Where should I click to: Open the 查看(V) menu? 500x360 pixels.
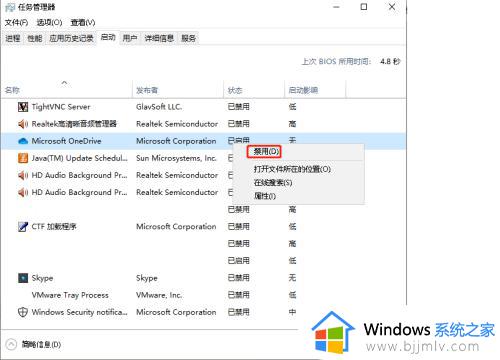83,22
